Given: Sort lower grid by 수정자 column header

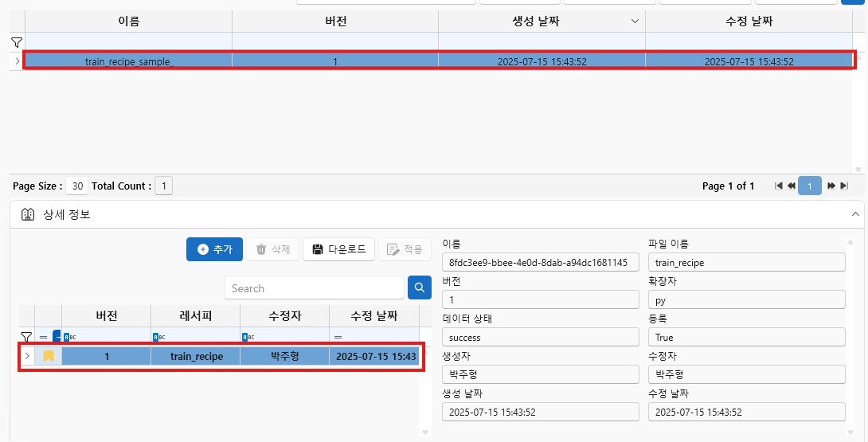Looking at the screenshot, I should 284,315.
